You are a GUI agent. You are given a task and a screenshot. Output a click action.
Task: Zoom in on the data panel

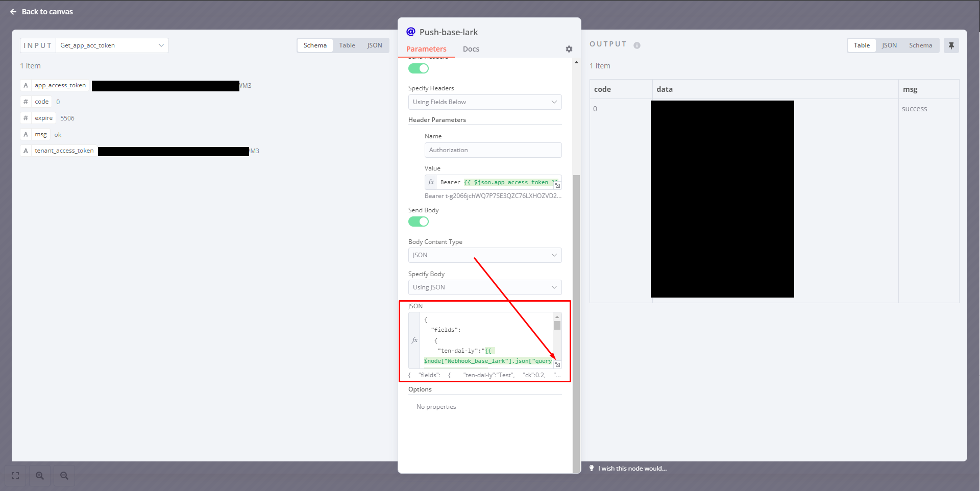coord(39,475)
